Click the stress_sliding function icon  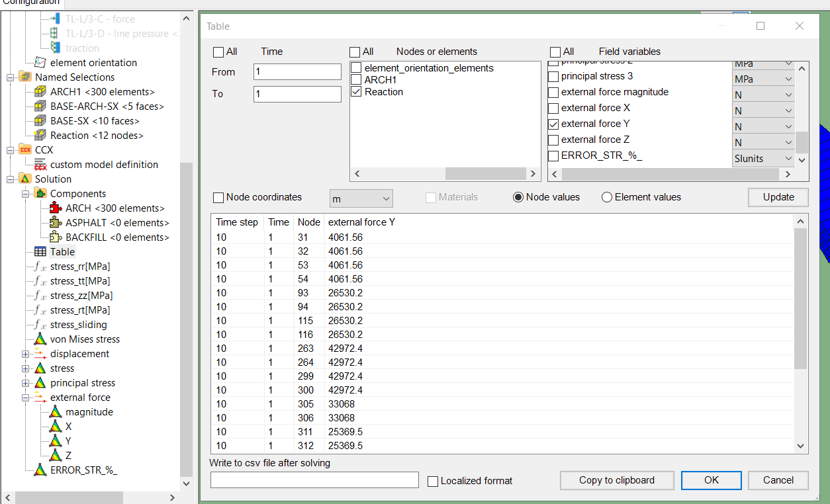(40, 325)
